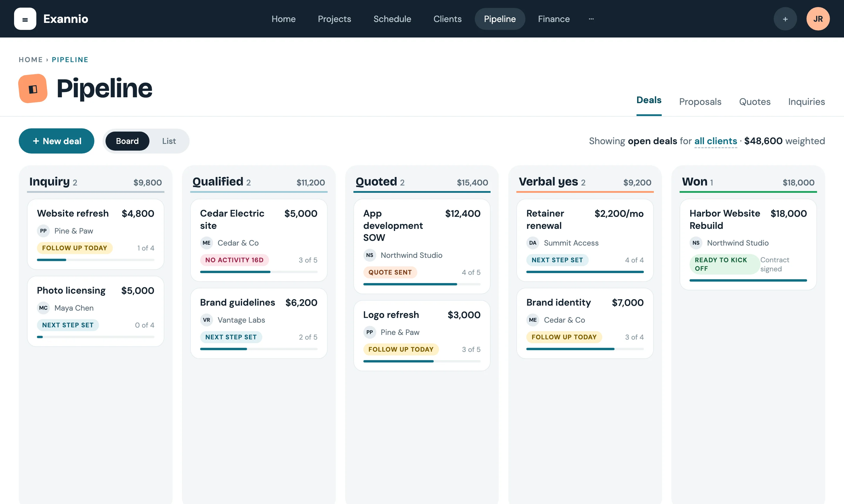Click the Website refresh progress bar
The width and height of the screenshot is (844, 504).
96,260
